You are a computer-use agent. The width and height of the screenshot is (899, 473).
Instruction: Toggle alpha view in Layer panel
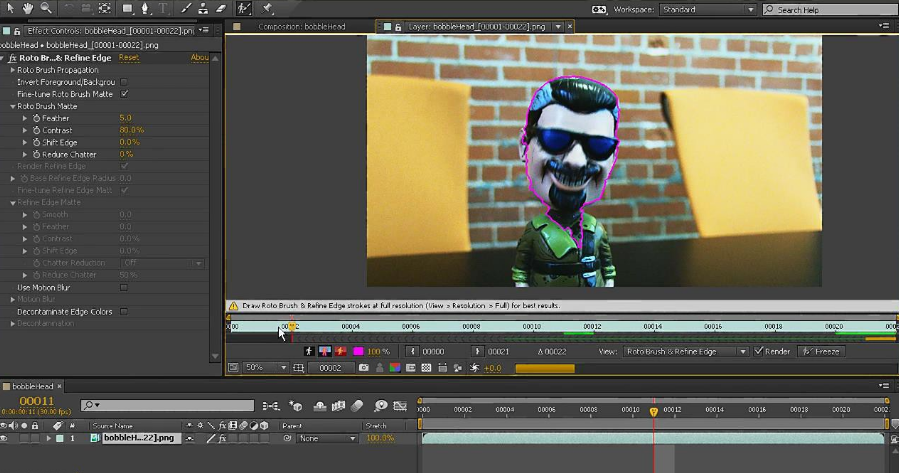(x=309, y=351)
